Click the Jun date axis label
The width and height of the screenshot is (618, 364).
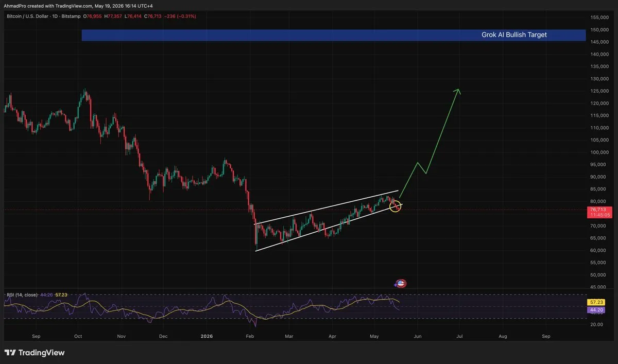418,336
